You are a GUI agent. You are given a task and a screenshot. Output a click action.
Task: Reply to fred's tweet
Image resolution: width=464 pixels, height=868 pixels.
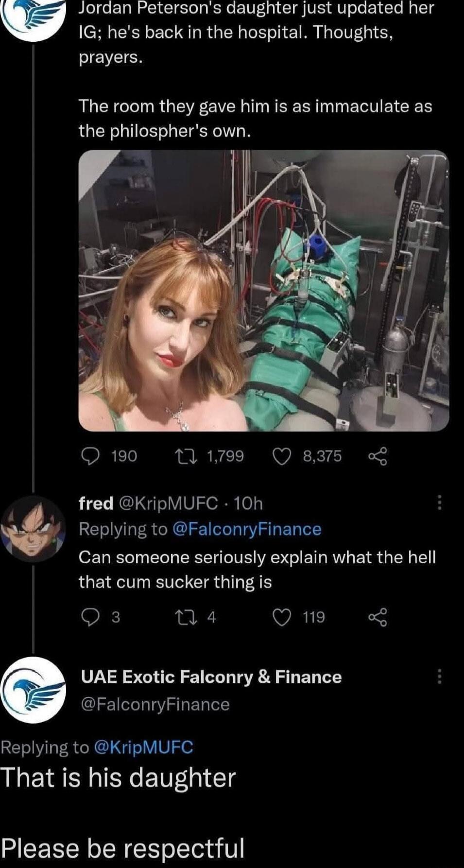click(89, 617)
